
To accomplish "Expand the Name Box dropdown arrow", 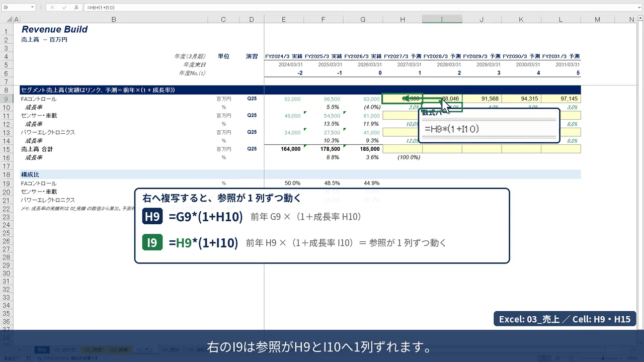I will [x=32, y=8].
